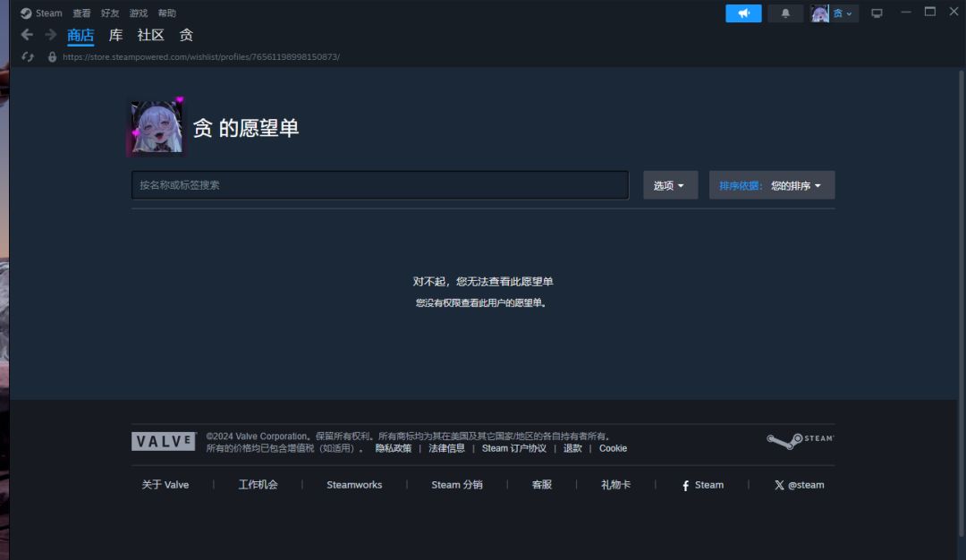
Task: Click the Steam logo in footer
Action: (801, 440)
